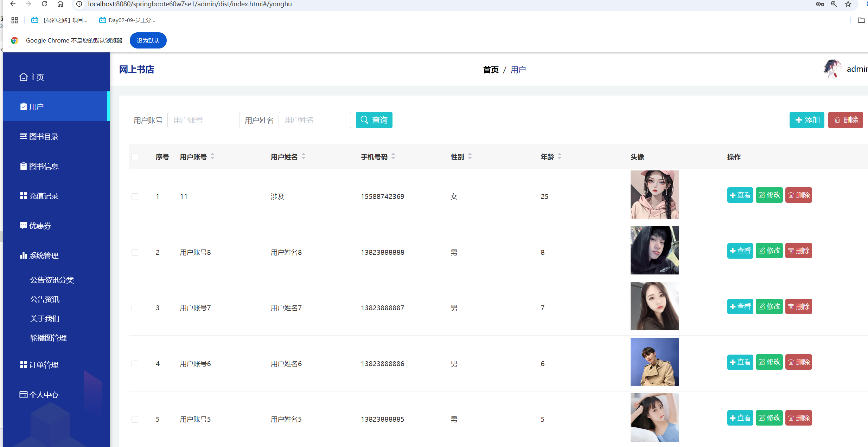Viewport: 868px width, 447px height.
Task: Click the 添加 button to add user
Action: click(x=806, y=120)
